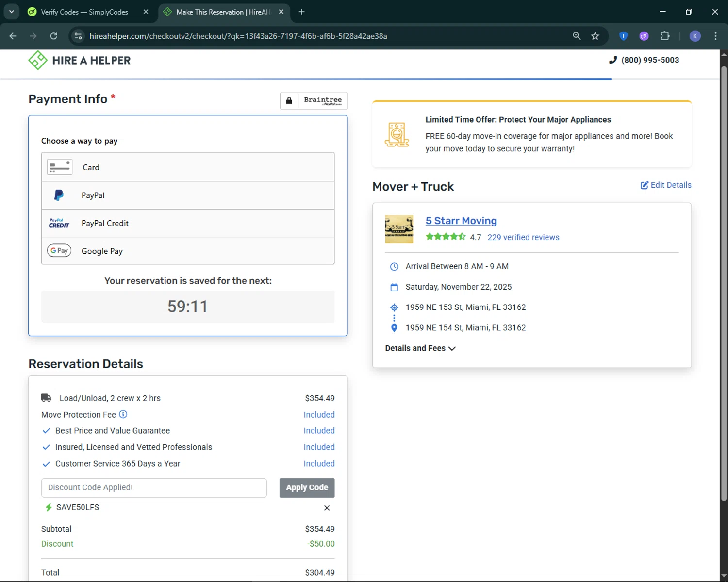This screenshot has width=728, height=582.
Task: Close the SimplyCodes browser tab
Action: coord(146,12)
